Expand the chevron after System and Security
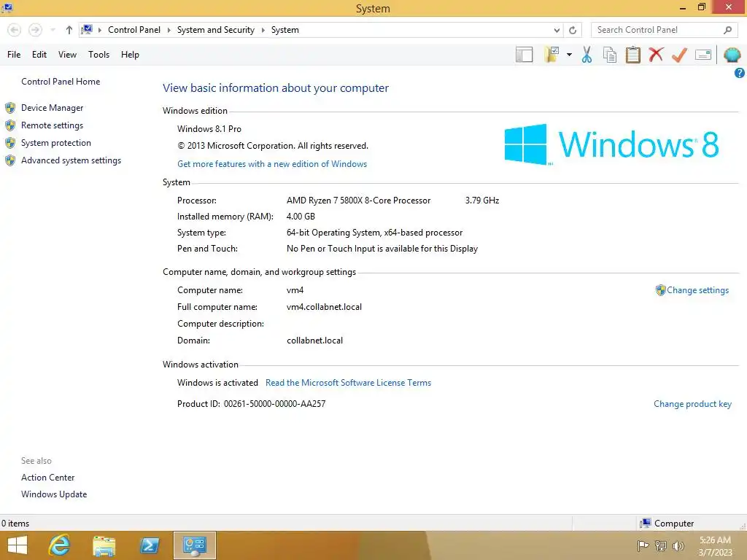The height and width of the screenshot is (560, 747). click(x=263, y=30)
